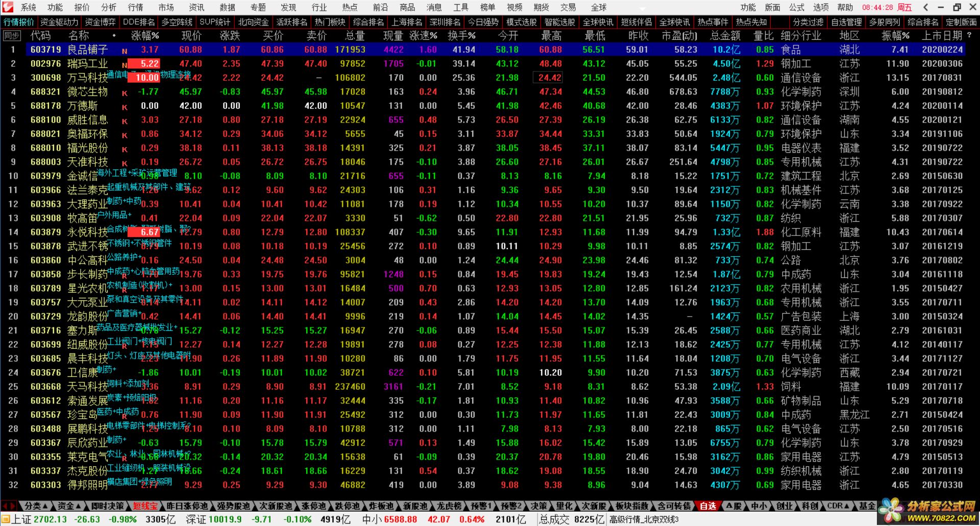Screen dimensions: 980x526
Task: Switch to the 短线宝 bottom tab
Action: 145,506
